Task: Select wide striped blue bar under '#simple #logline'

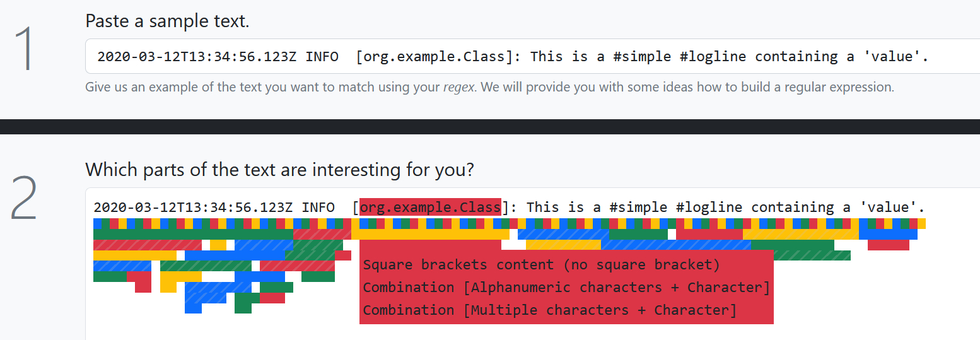Action: (x=676, y=245)
